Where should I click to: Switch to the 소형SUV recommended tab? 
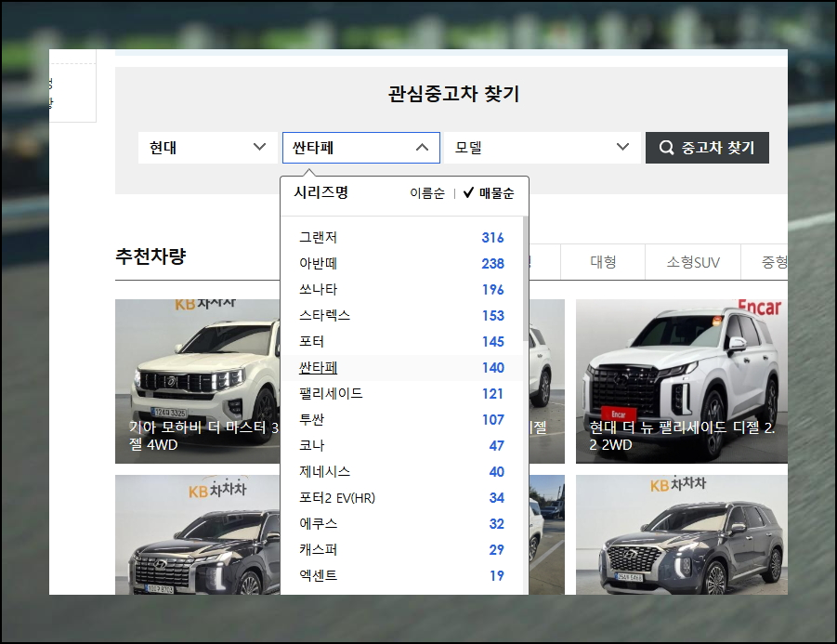693,262
